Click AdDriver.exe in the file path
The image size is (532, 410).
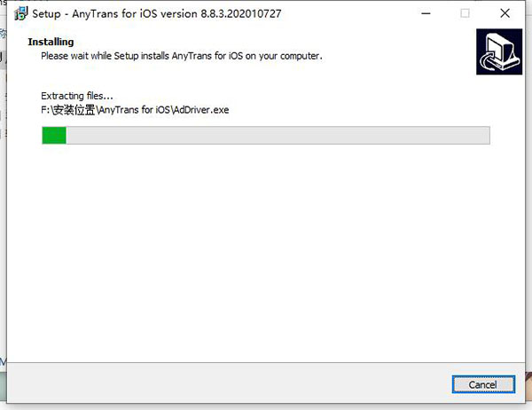[x=203, y=109]
